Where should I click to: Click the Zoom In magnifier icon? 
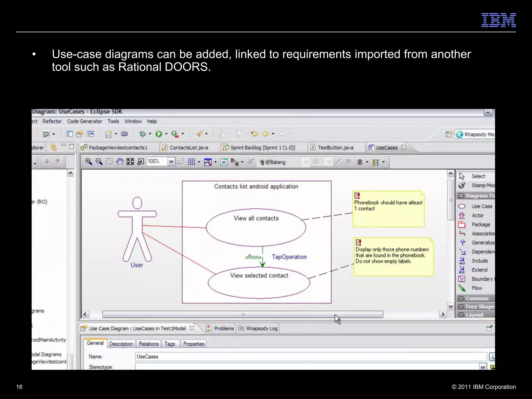89,162
